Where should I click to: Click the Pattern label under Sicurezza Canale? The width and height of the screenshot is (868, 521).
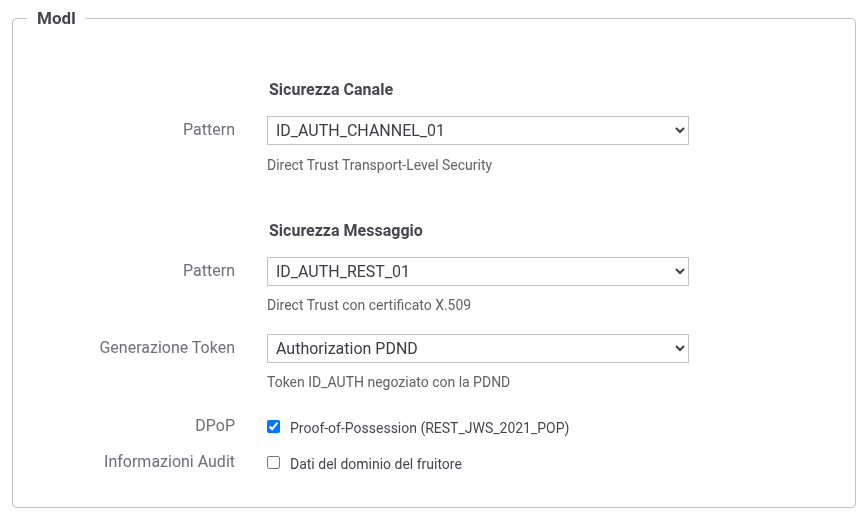209,130
